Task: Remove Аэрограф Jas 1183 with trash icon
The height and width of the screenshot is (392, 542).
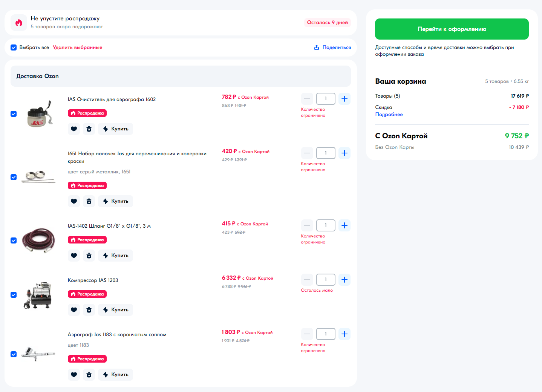Action: [x=89, y=375]
